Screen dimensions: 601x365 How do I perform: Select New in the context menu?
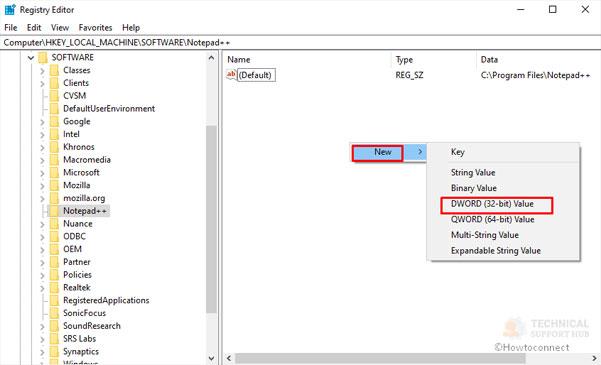tap(389, 152)
